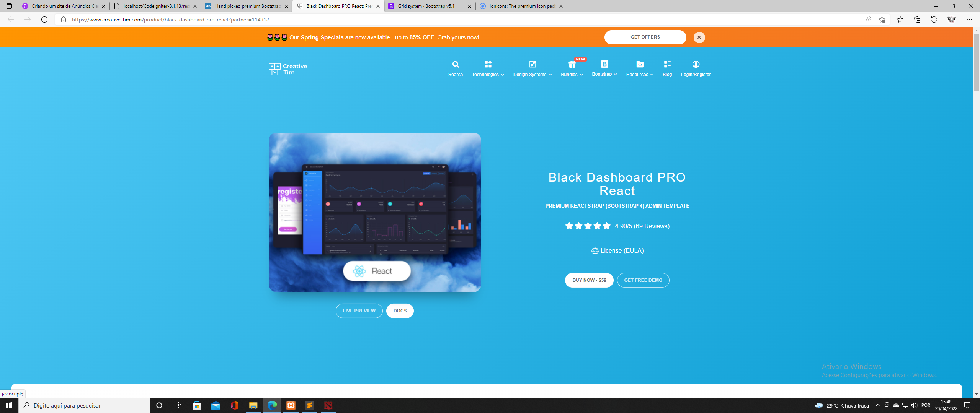
Task: Open the taskbar volume control
Action: pos(914,405)
